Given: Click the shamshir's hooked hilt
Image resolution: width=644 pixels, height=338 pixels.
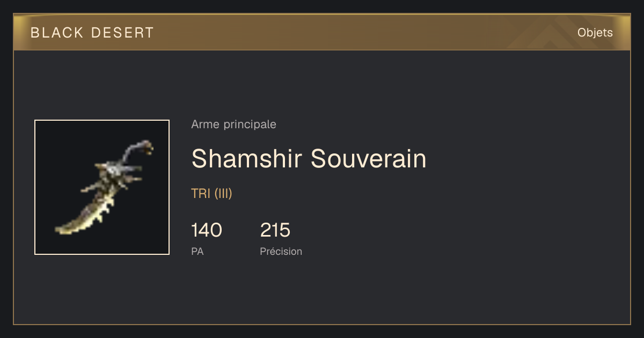Looking at the screenshot, I should coord(137,151).
